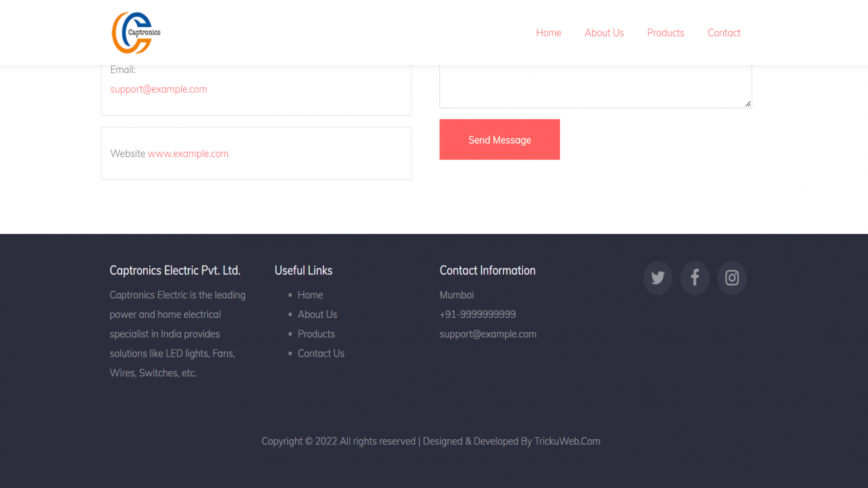The width and height of the screenshot is (868, 488).
Task: Click footer phone number +91-9999999999
Action: [x=477, y=314]
